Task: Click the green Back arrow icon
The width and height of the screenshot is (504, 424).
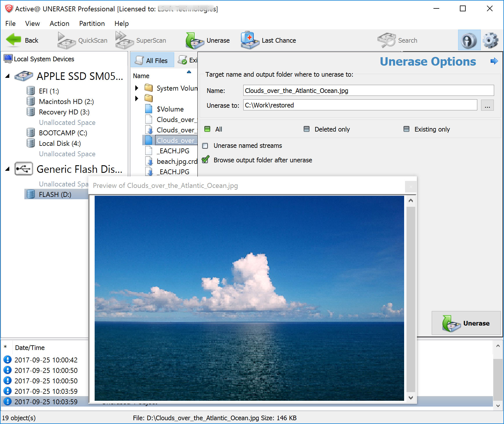Action: pyautogui.click(x=13, y=40)
